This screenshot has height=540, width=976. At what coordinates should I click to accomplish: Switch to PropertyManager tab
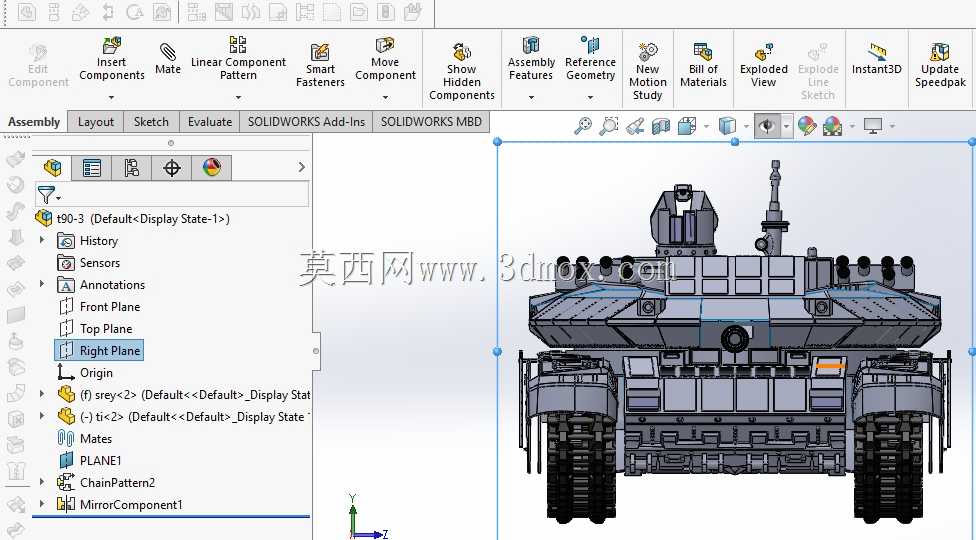coord(92,167)
